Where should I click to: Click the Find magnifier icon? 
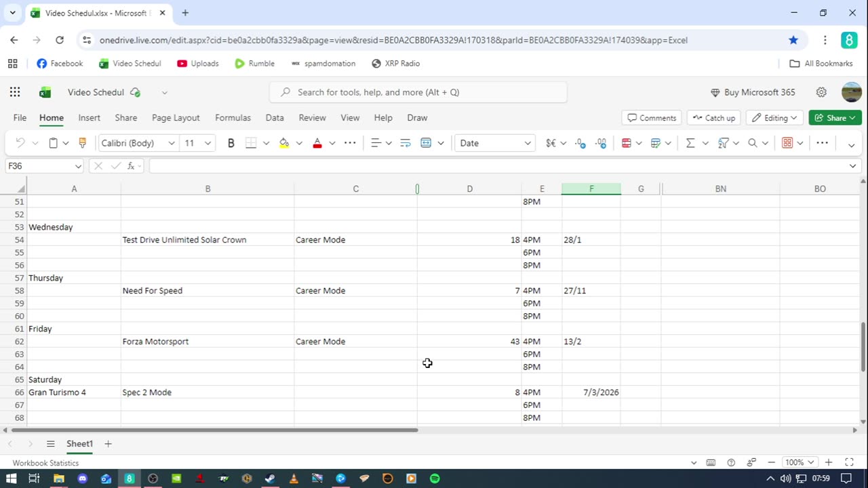pos(753,143)
